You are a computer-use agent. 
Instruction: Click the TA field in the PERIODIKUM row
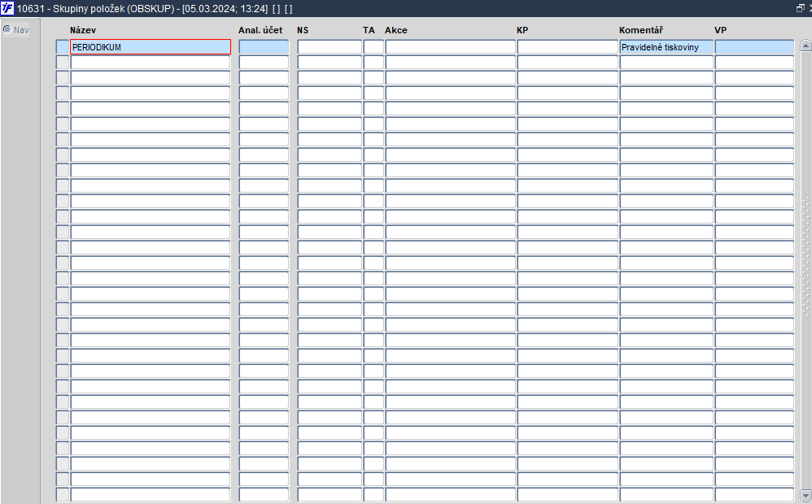click(373, 47)
